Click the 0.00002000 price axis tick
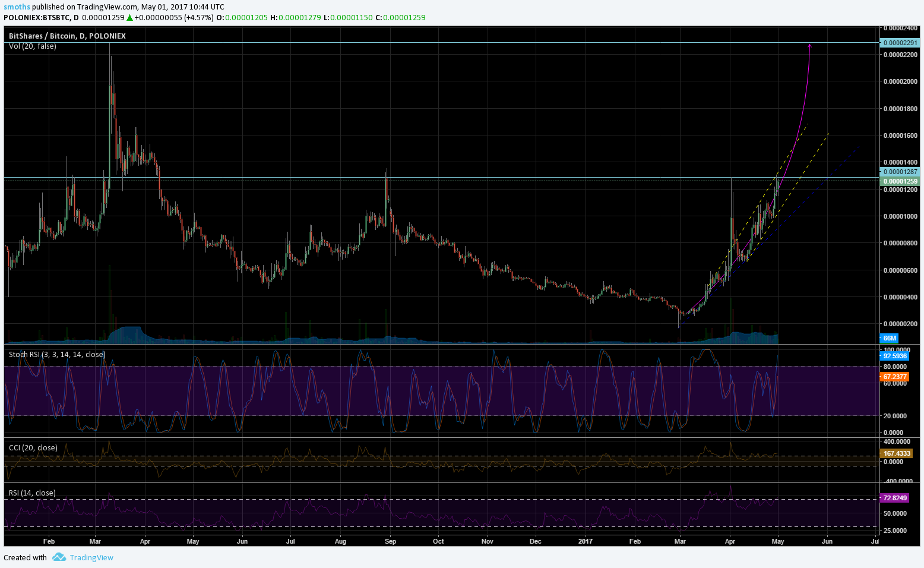This screenshot has height=568, width=924. [x=900, y=81]
